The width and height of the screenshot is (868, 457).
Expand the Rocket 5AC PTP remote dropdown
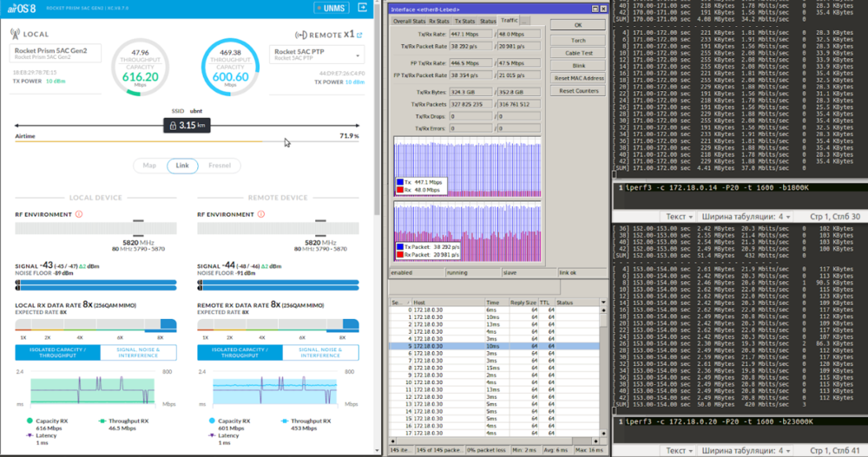357,55
